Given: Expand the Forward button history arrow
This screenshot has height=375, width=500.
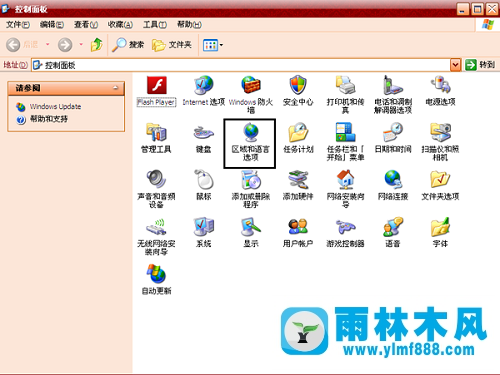Looking at the screenshot, I should [x=81, y=44].
